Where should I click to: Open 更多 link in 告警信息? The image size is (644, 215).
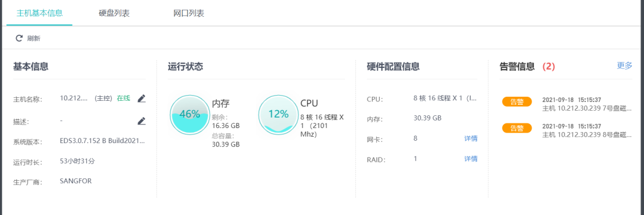tap(624, 65)
